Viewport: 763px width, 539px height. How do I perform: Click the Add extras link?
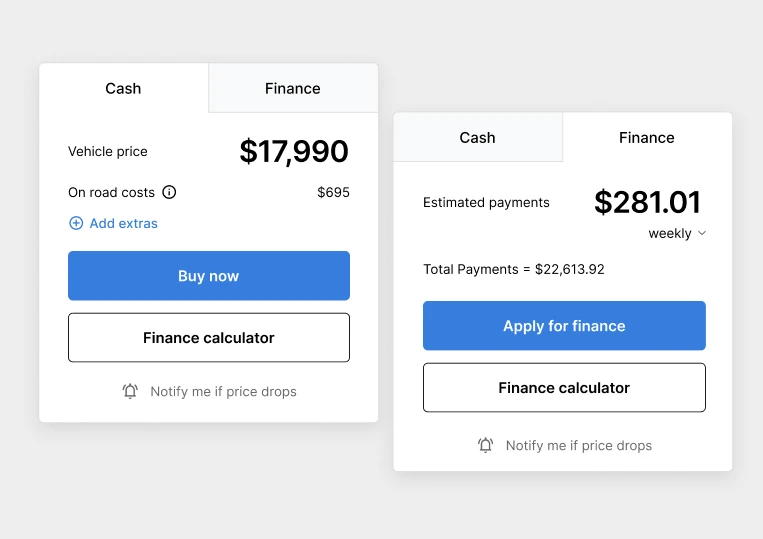pyautogui.click(x=123, y=223)
